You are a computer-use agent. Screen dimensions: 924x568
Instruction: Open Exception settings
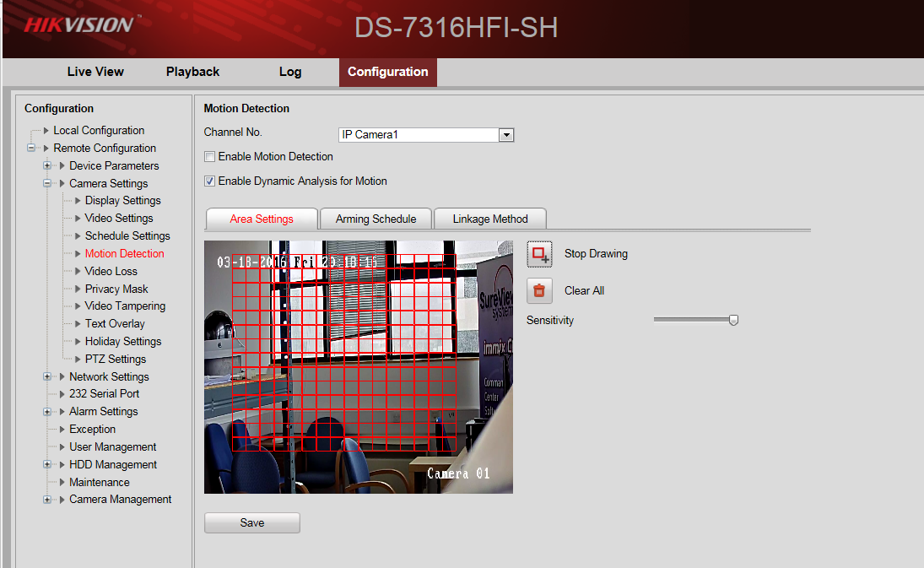92,429
